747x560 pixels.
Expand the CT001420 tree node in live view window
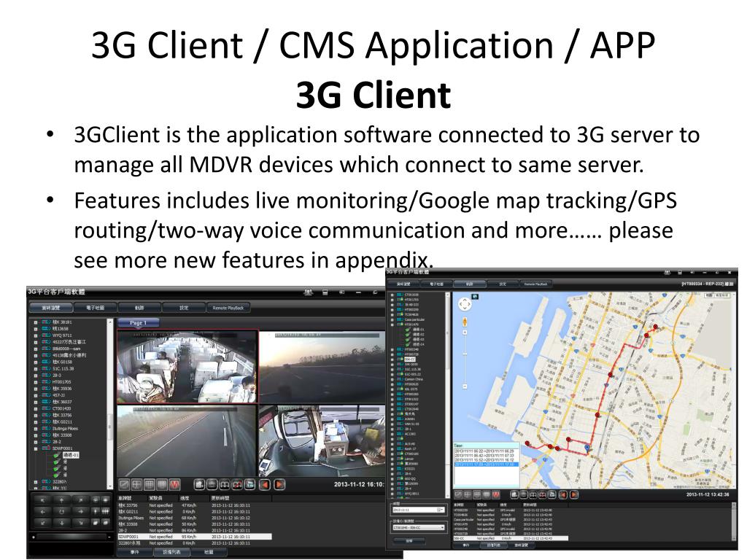point(35,408)
